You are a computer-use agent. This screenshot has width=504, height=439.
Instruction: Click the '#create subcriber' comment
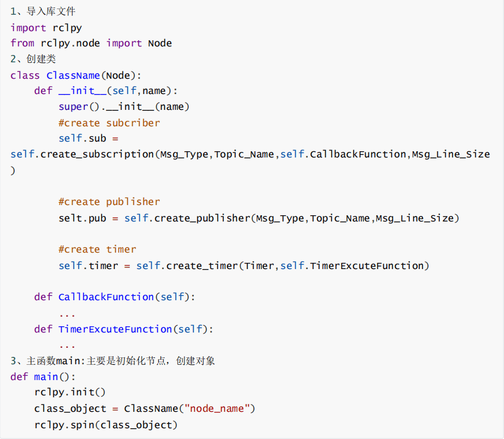pos(109,123)
